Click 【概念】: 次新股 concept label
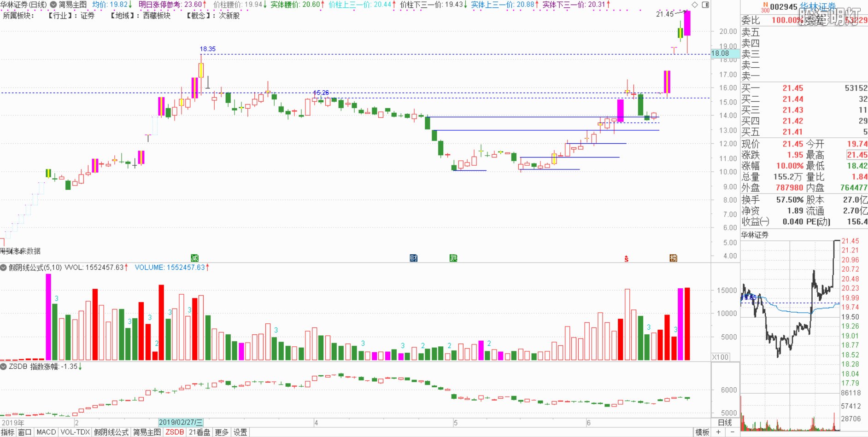 pyautogui.click(x=213, y=16)
